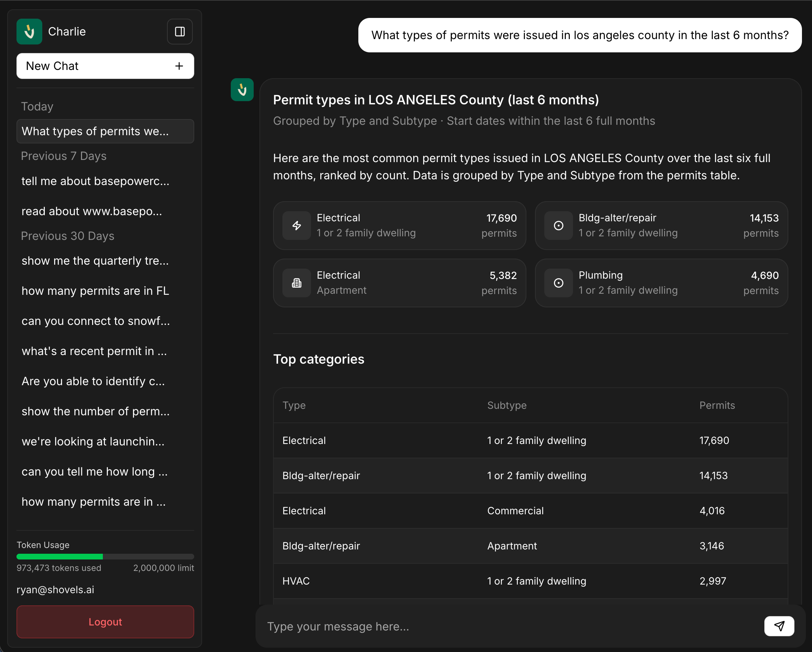Screen dimensions: 812x652
Task: Open the conversation 'how many permits are in FL'
Action: pos(95,290)
